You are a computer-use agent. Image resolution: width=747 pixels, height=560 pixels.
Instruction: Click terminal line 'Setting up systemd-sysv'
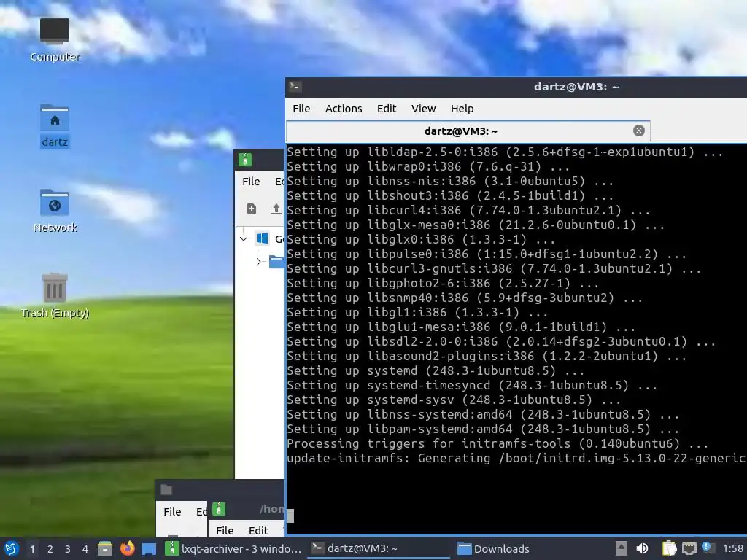454,400
